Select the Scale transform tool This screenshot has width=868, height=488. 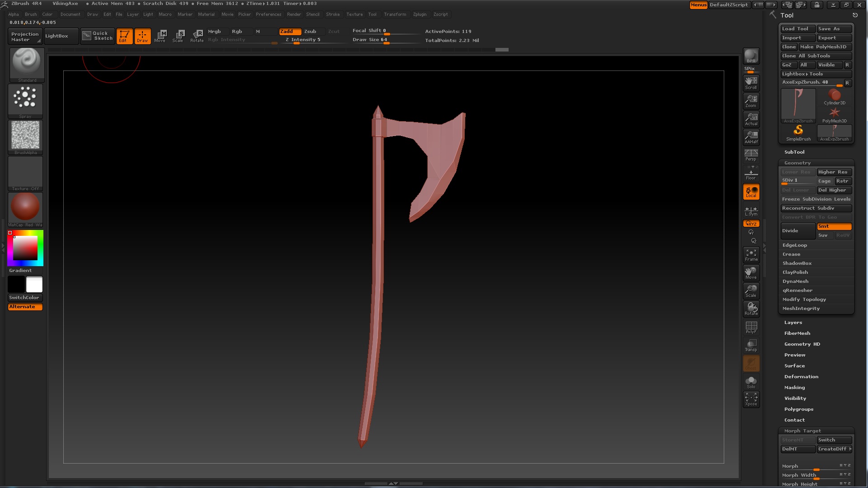179,36
